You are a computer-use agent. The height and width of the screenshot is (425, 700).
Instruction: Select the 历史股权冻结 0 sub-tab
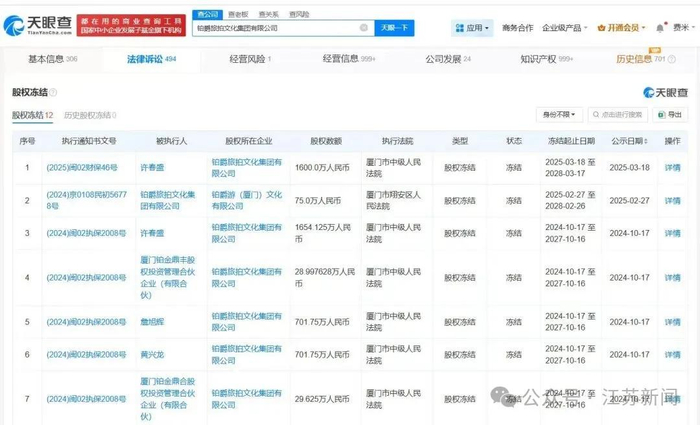coord(90,115)
